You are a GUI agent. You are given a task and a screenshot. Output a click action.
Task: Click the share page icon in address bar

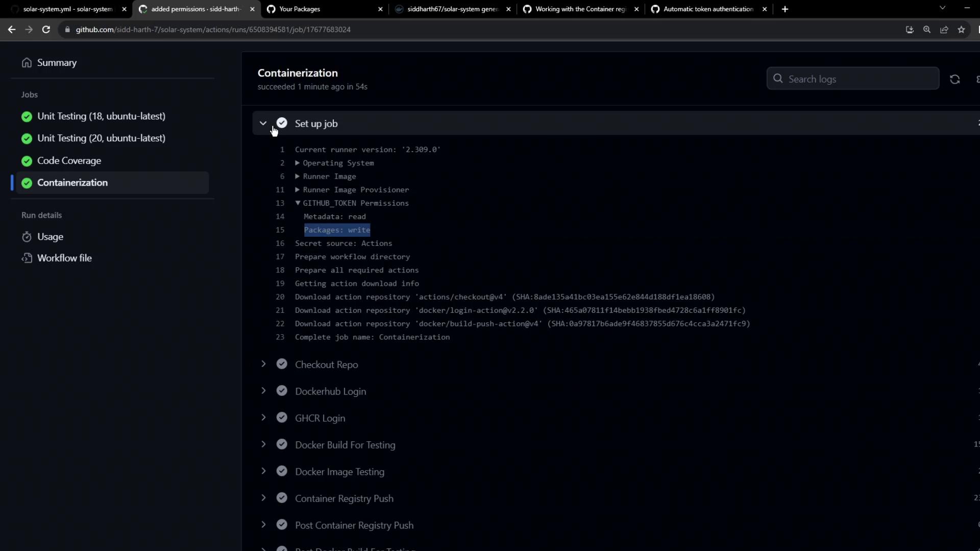click(944, 30)
